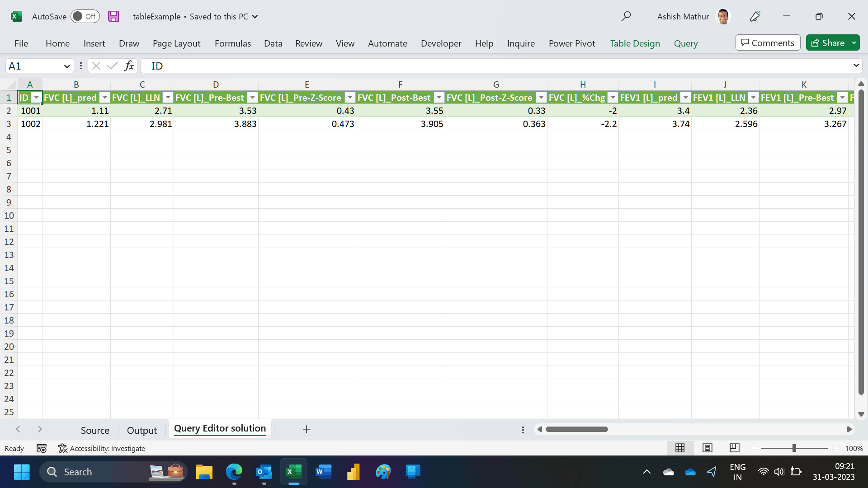The height and width of the screenshot is (488, 868).
Task: Click the Search magnifier icon in title bar
Action: [626, 16]
